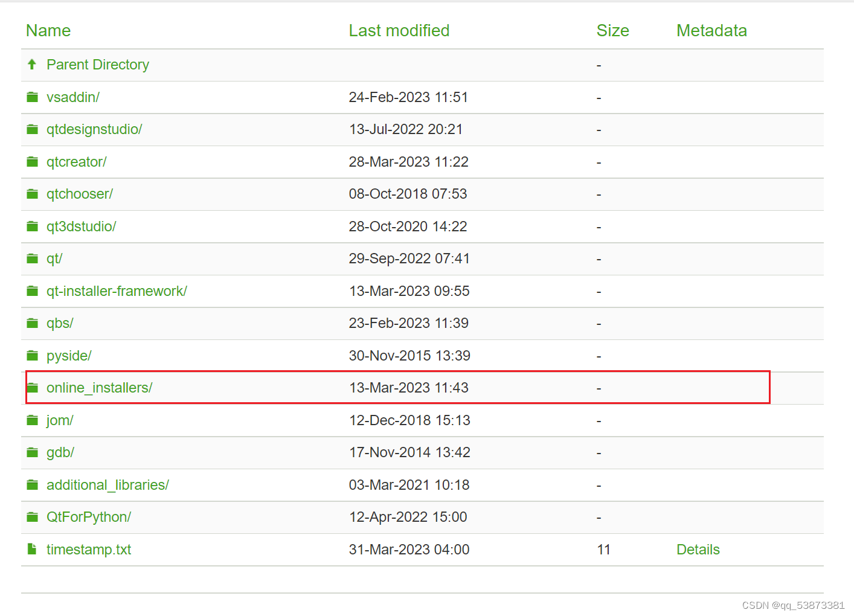
Task: Browse the gdb/ folder link
Action: (60, 452)
